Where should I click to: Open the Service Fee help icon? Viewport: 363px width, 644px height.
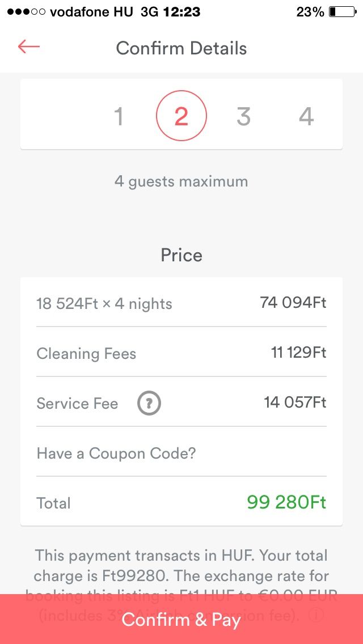pos(149,404)
